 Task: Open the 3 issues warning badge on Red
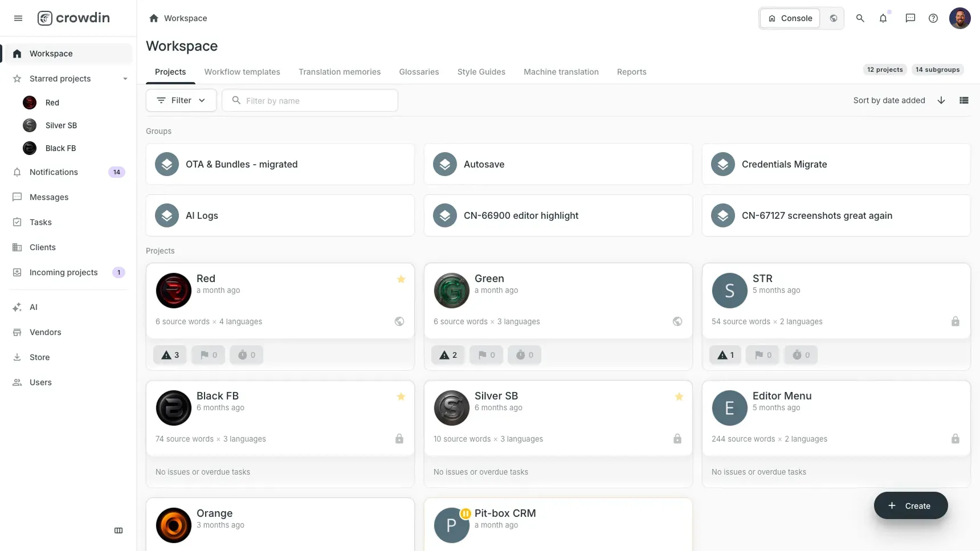coord(170,355)
